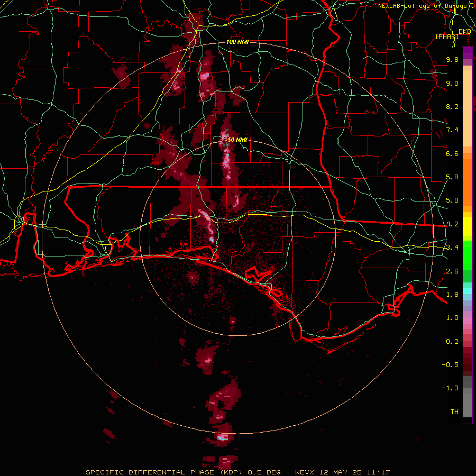The width and height of the screenshot is (476, 476).
Task: Pick the solid orange band of color scale
Action: click(467, 182)
